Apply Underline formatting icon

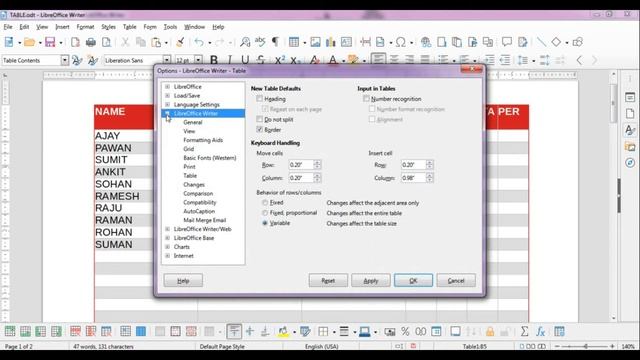point(245,60)
